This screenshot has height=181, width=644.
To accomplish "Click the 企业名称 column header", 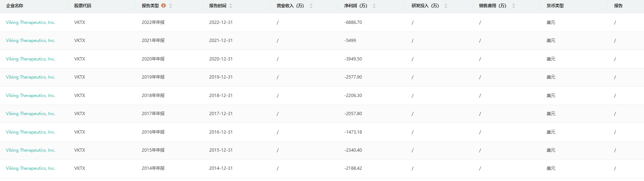I will click(x=14, y=6).
